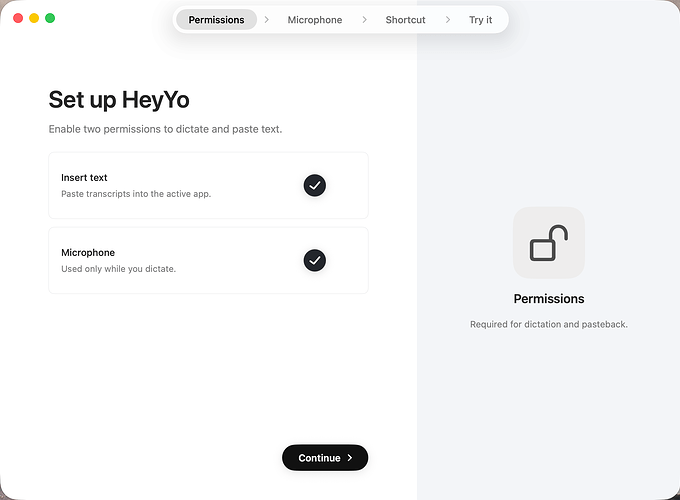Click "Required for dictation and pasteback." caption
Screen dimensions: 680x500
549,324
